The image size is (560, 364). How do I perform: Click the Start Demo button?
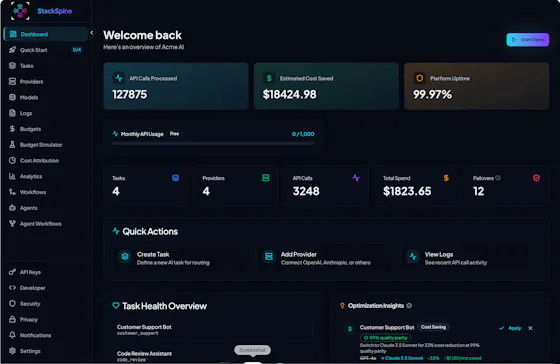pyautogui.click(x=528, y=40)
